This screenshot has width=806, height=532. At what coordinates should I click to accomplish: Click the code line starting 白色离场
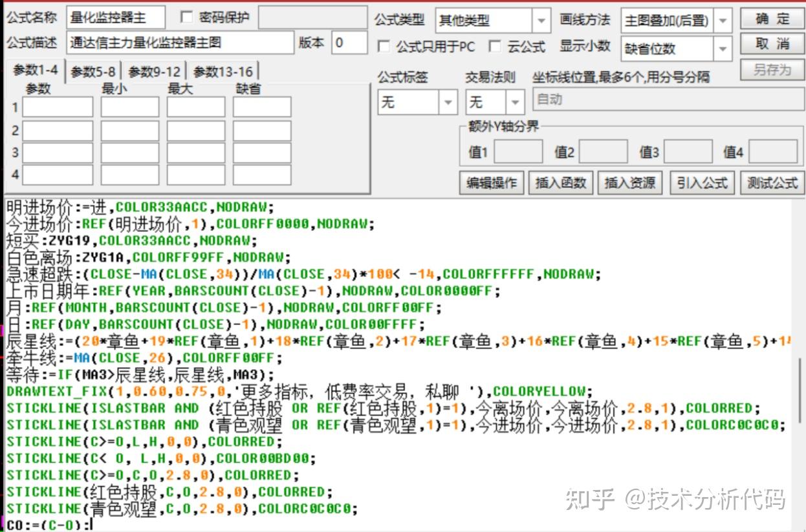pyautogui.click(x=148, y=257)
